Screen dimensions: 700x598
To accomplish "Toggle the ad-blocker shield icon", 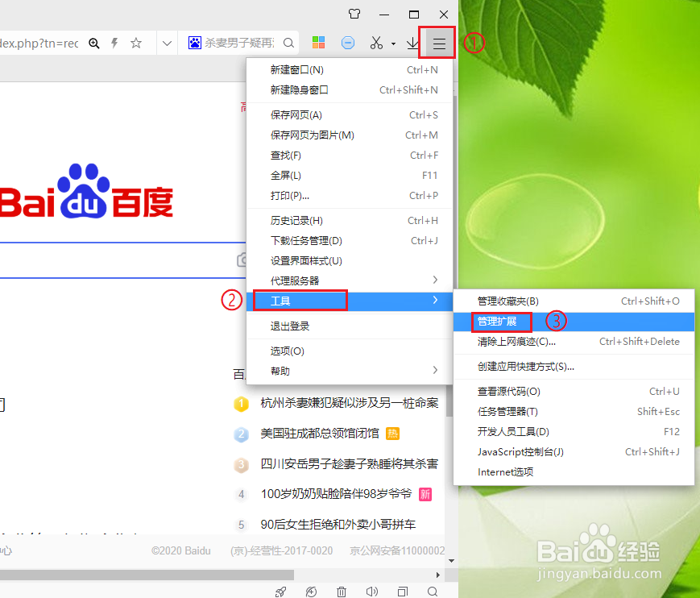I will click(x=347, y=43).
